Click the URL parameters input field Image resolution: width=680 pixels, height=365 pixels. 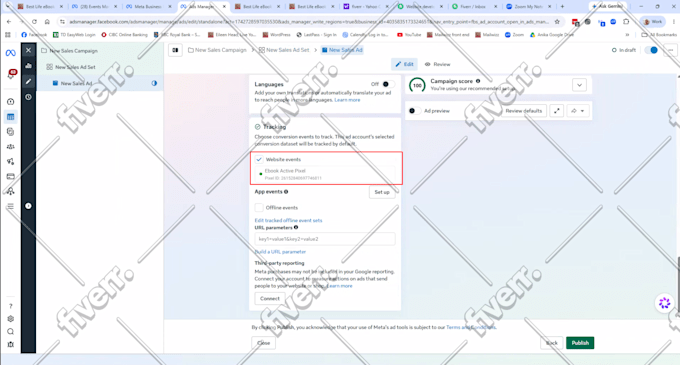click(x=325, y=239)
